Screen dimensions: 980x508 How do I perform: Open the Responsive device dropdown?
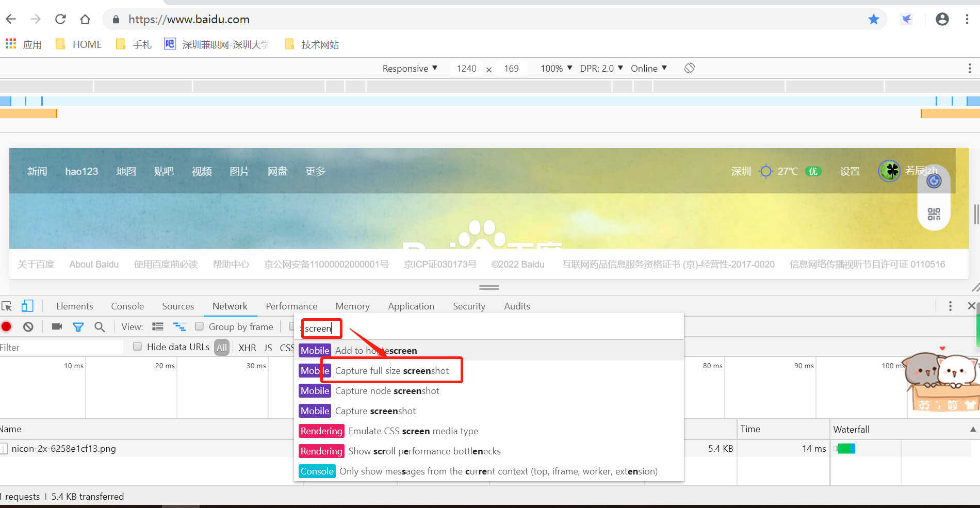[410, 68]
